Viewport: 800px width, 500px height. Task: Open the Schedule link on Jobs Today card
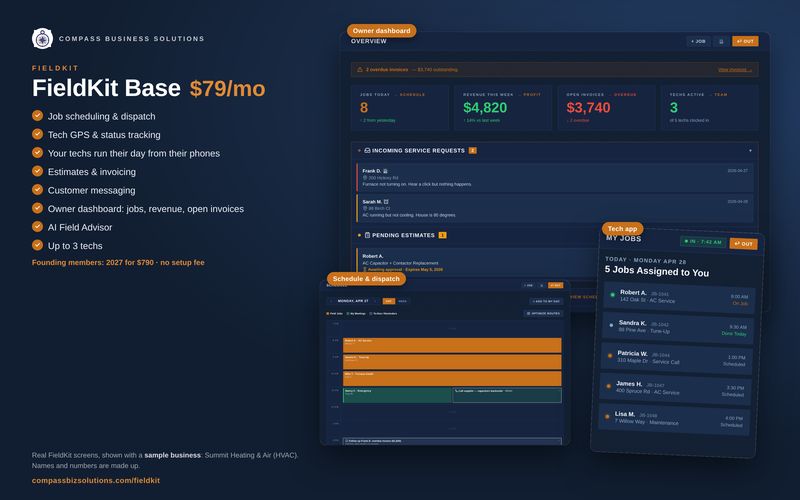tap(412, 94)
